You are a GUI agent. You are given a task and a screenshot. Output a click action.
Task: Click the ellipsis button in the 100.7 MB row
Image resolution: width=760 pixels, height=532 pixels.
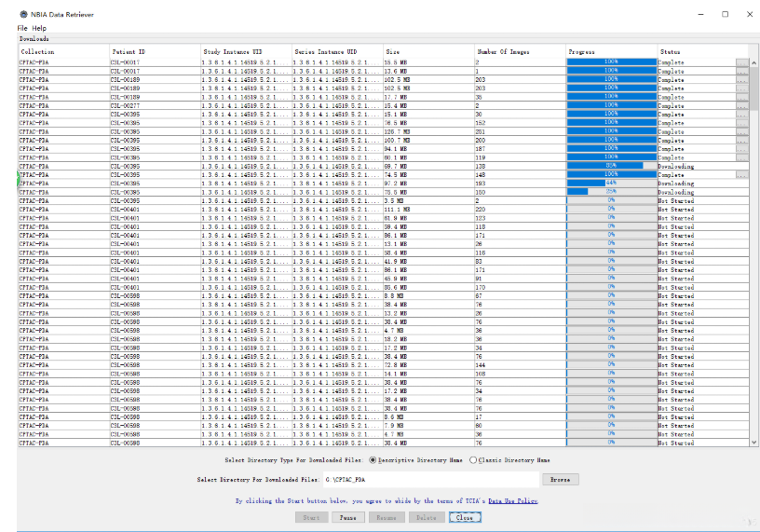pyautogui.click(x=742, y=140)
